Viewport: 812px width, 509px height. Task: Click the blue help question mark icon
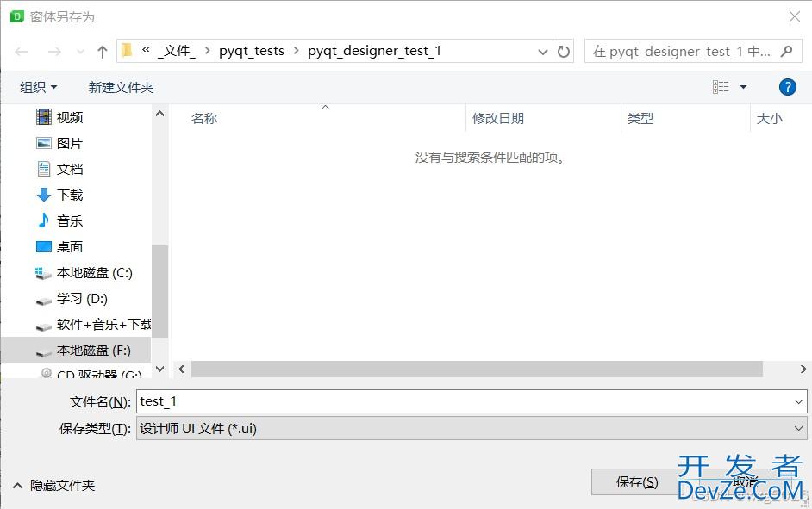pos(786,87)
